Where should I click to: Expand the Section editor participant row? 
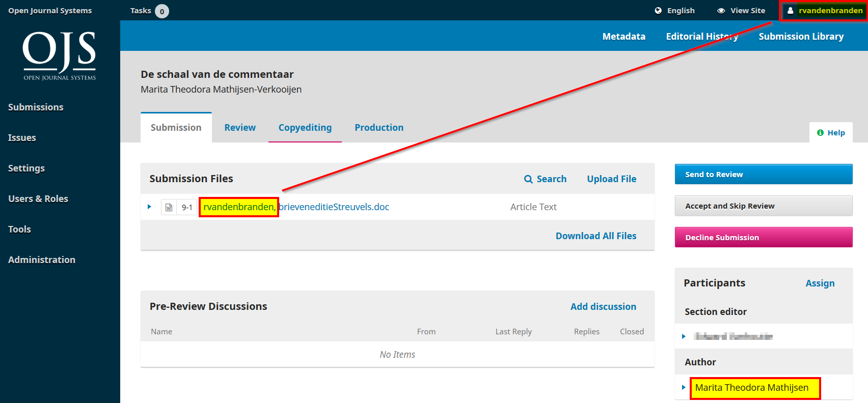pyautogui.click(x=684, y=336)
